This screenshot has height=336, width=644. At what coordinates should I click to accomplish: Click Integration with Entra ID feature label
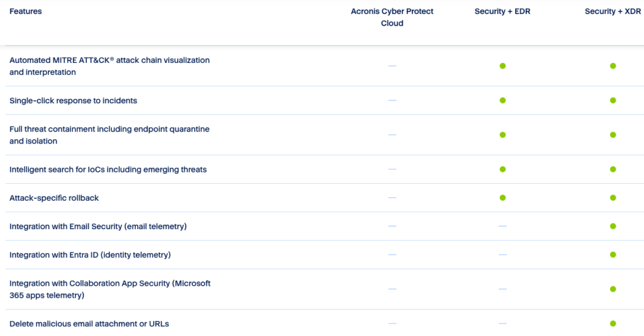click(x=90, y=255)
